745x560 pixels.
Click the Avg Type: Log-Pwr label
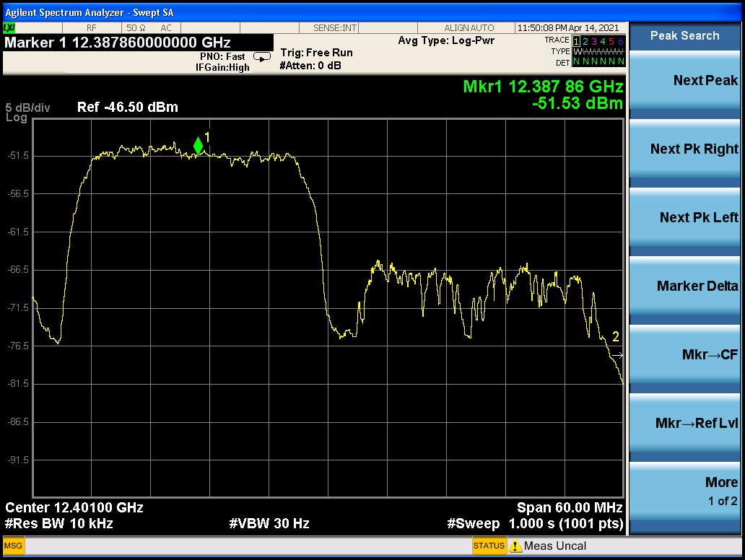tap(446, 41)
